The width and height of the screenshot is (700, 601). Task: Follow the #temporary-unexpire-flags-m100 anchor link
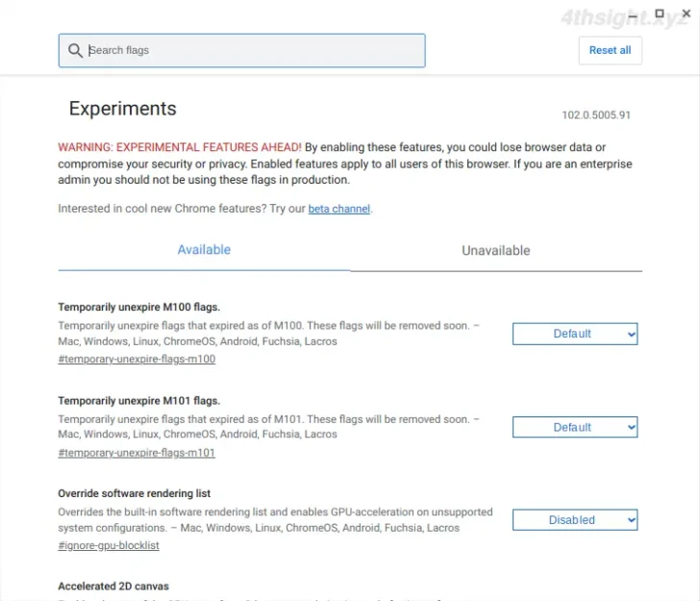(x=137, y=359)
